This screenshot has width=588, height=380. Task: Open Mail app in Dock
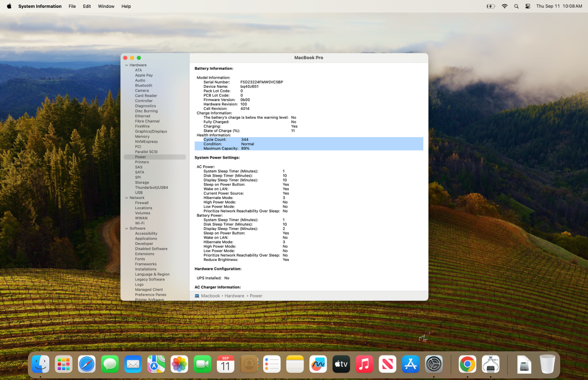(x=133, y=364)
